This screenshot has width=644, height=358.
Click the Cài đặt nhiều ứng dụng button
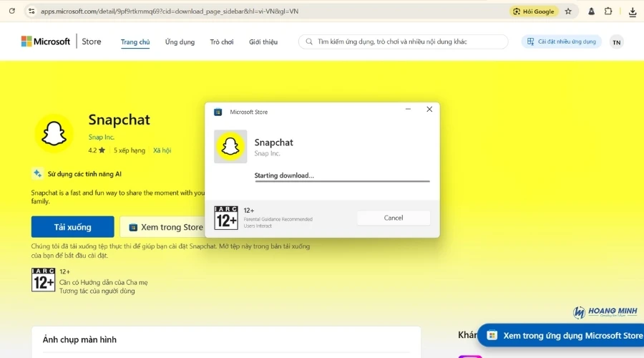tap(562, 42)
